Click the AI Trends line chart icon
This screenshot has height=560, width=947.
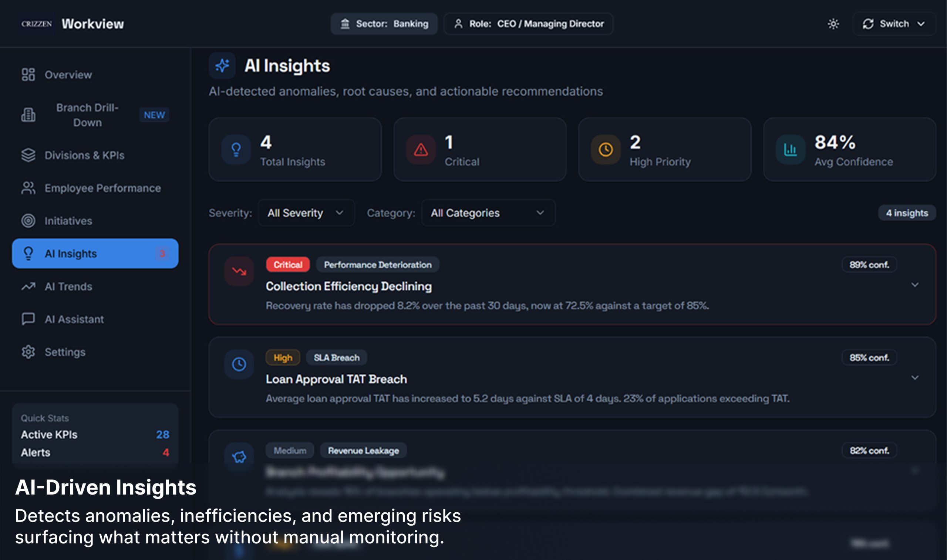pyautogui.click(x=28, y=286)
